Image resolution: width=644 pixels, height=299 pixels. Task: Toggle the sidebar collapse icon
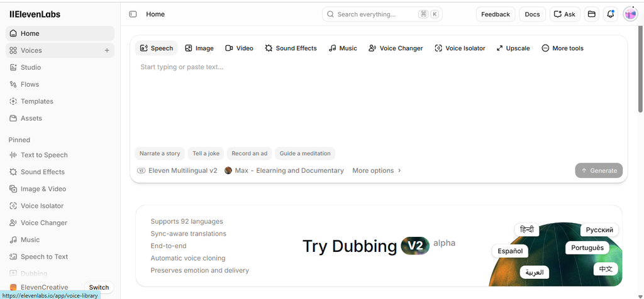(x=133, y=14)
